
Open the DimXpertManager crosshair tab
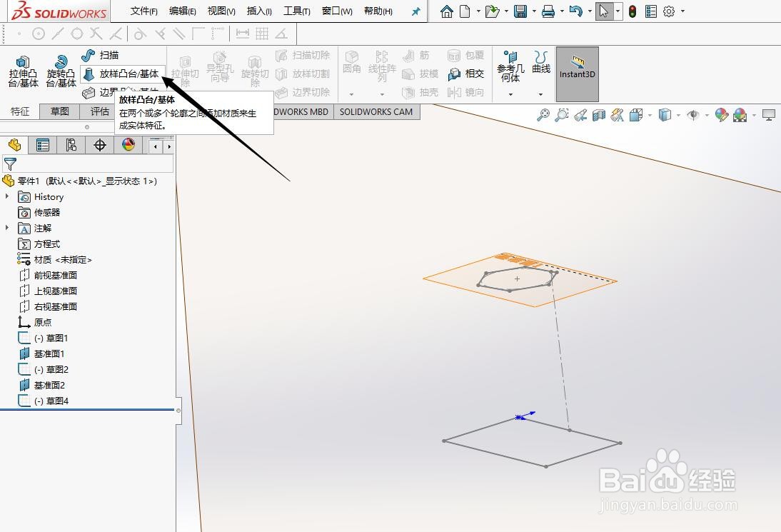tap(100, 145)
